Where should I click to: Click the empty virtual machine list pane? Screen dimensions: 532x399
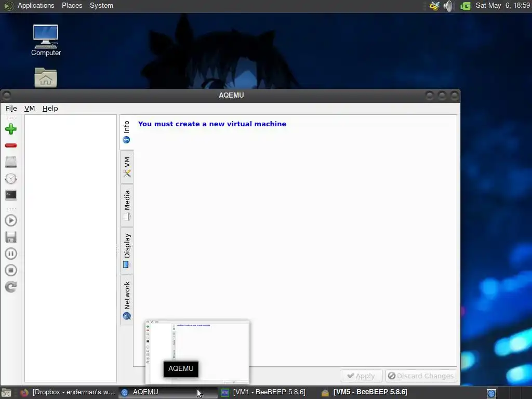pyautogui.click(x=71, y=248)
